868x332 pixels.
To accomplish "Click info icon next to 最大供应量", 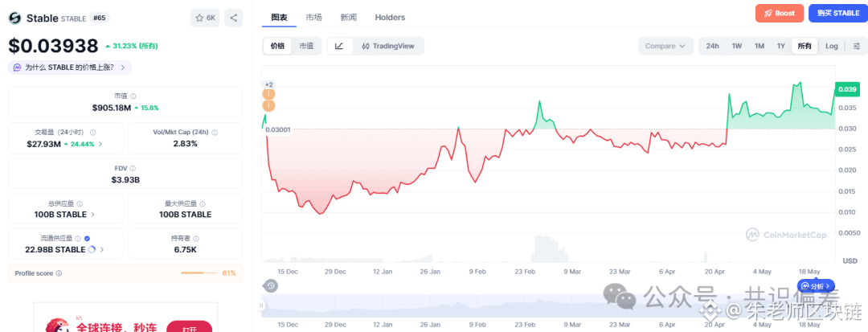I will click(203, 203).
